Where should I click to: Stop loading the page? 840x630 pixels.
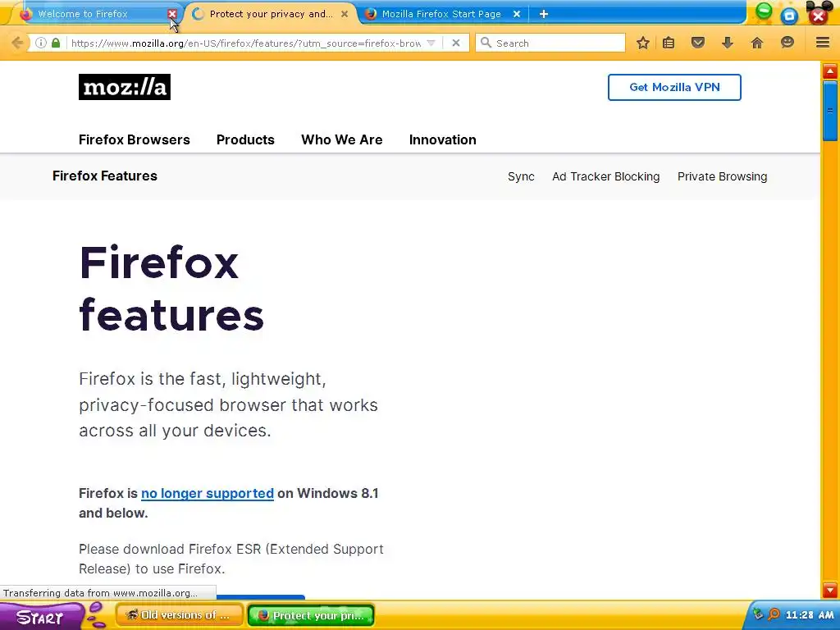[456, 43]
